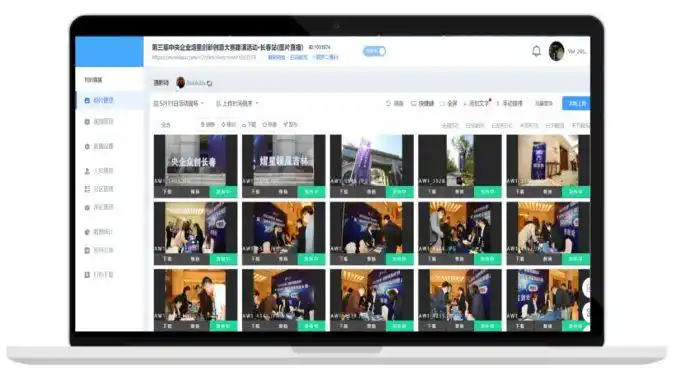Open the last sidebar item at the bottom

pos(99,275)
